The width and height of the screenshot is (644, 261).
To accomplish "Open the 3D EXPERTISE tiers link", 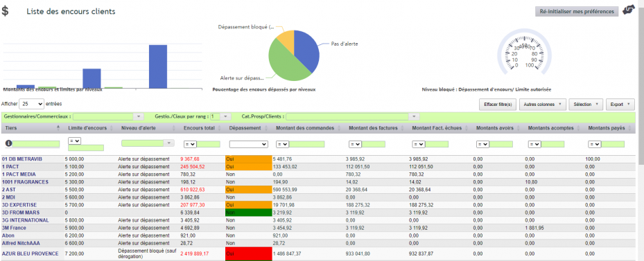I will tap(19, 205).
